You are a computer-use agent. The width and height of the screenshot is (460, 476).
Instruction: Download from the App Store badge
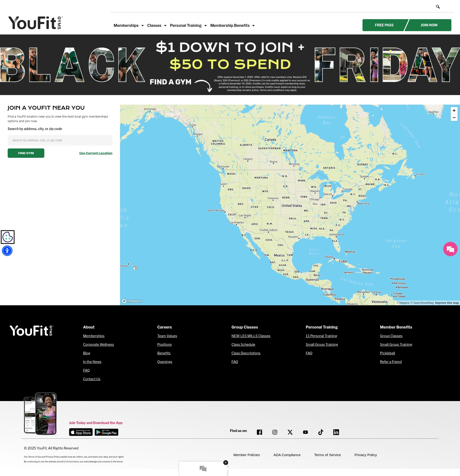[x=81, y=432]
